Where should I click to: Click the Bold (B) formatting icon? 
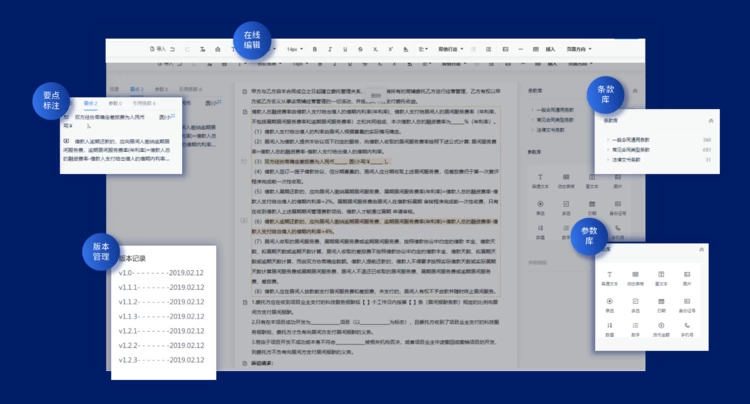314,48
